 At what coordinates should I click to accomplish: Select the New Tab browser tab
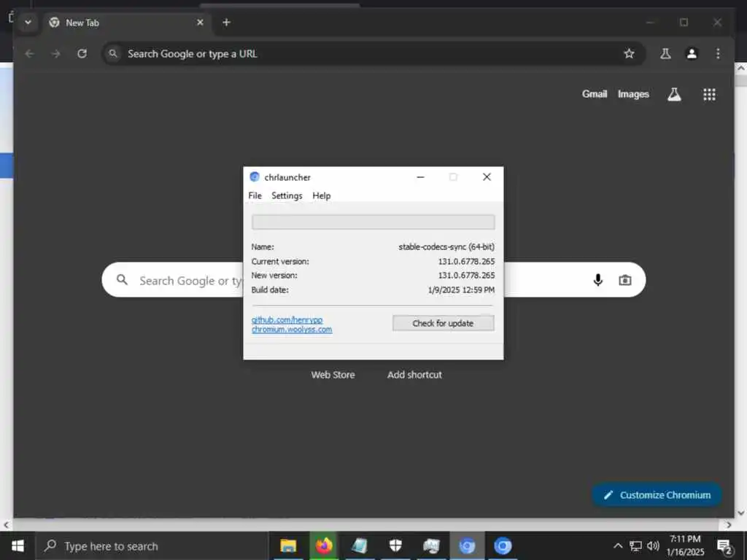[126, 23]
